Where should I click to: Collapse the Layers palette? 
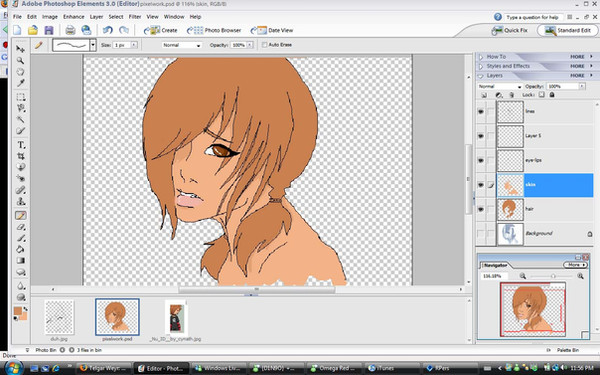481,76
